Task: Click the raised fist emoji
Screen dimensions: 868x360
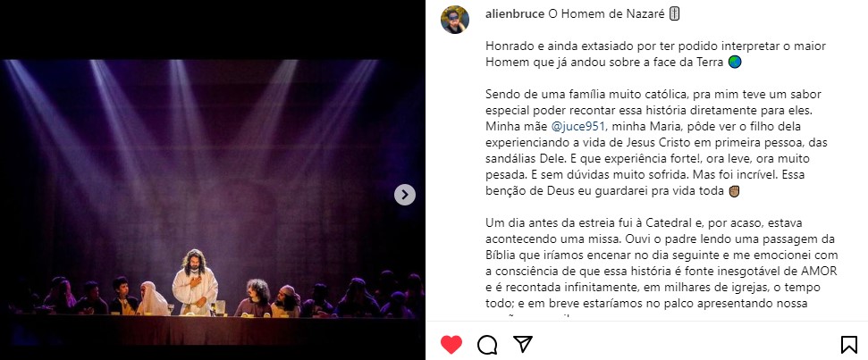Action: click(735, 191)
